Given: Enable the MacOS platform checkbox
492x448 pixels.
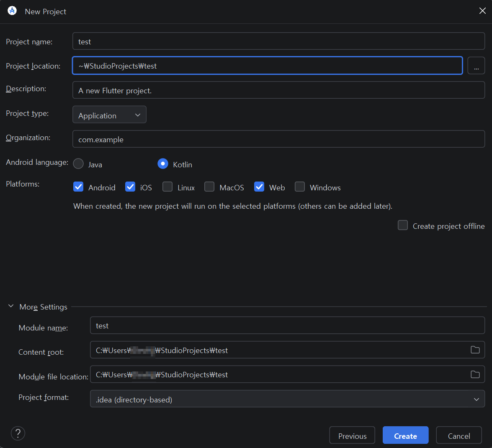Looking at the screenshot, I should coord(209,187).
